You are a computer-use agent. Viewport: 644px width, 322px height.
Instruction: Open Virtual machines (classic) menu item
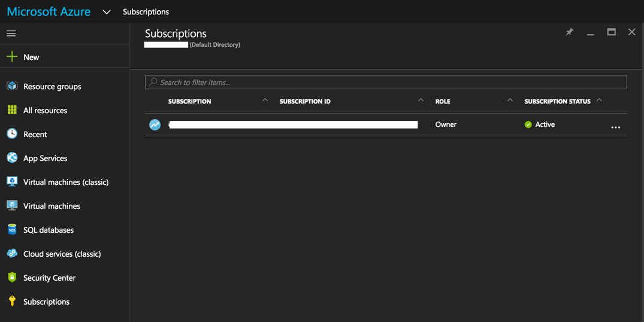[x=65, y=182]
